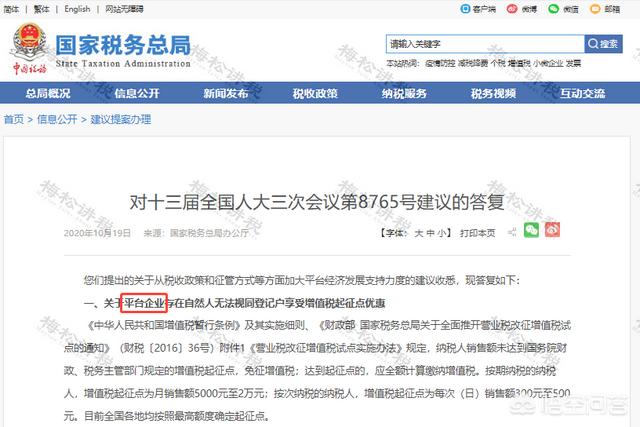640x427 pixels.
Task: Open the 纳税服务 navigation menu
Action: pyautogui.click(x=404, y=93)
